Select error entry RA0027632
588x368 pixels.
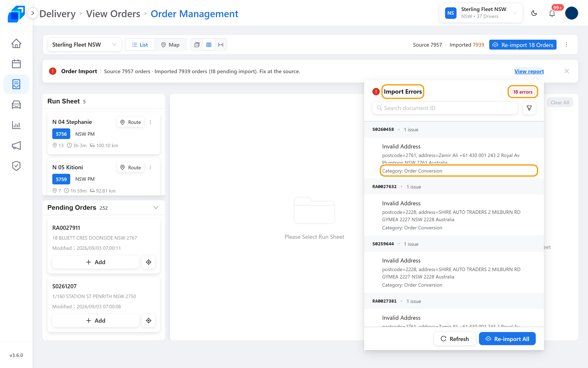[x=454, y=187]
